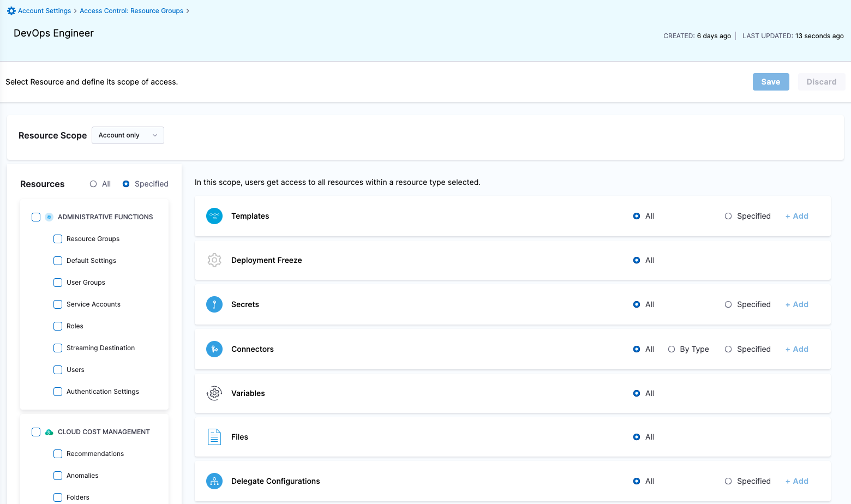Open the Account only scope dropdown

(128, 135)
